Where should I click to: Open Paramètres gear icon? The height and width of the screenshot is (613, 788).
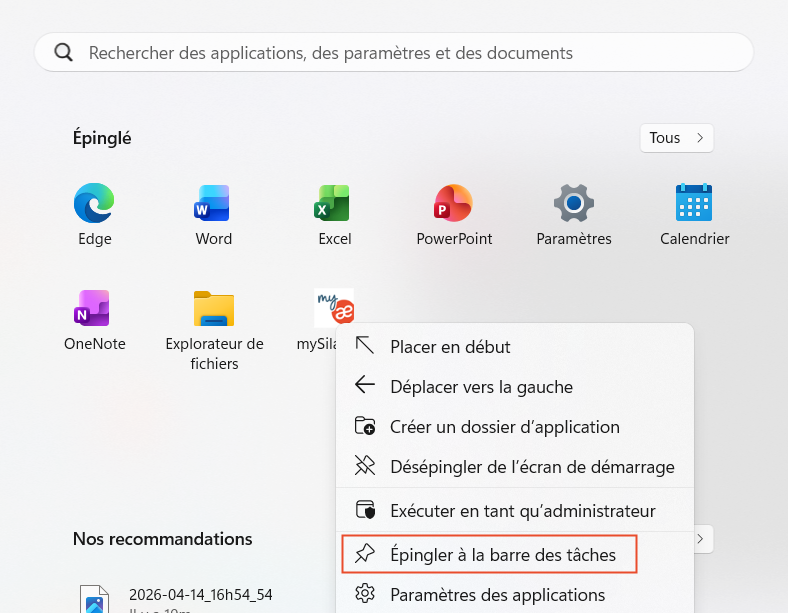(574, 203)
